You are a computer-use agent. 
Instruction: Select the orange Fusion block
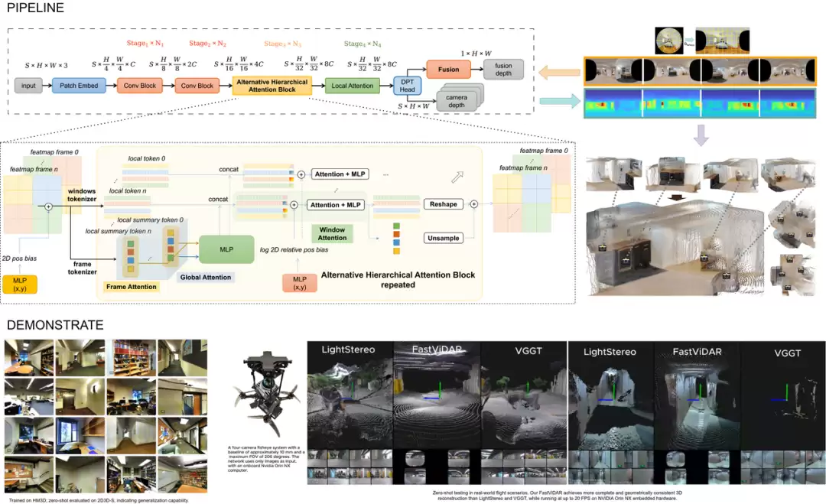[x=448, y=69]
